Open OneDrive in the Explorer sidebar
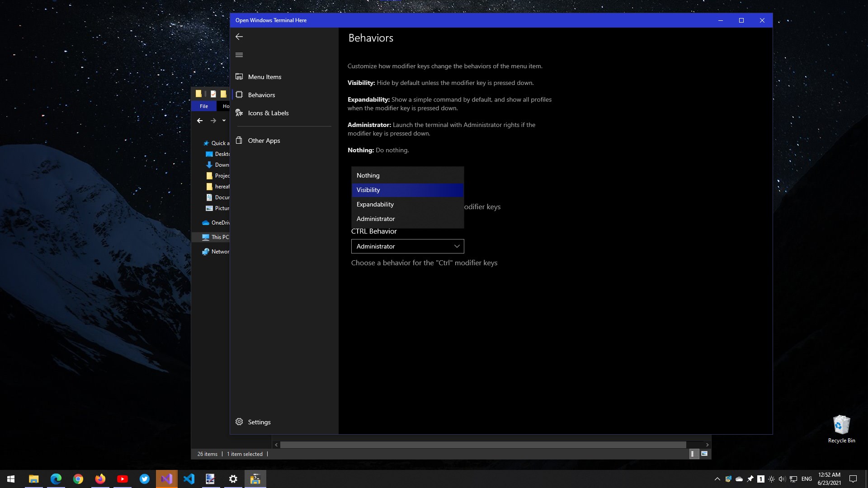The image size is (868, 488). click(x=220, y=223)
